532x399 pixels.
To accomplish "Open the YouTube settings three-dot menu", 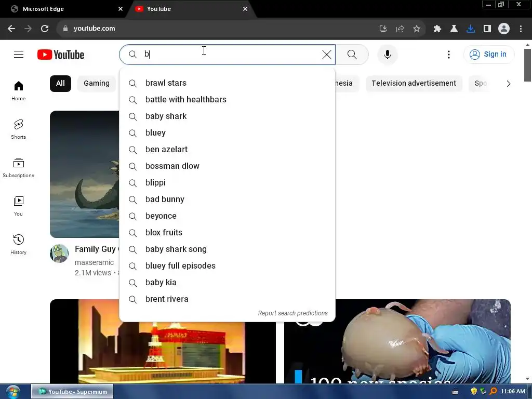I will [448, 55].
